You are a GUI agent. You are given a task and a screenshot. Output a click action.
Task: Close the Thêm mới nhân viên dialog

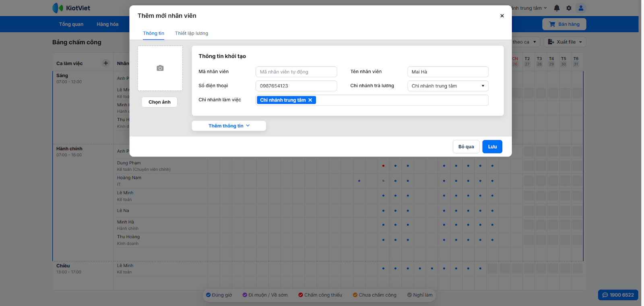coord(502,16)
